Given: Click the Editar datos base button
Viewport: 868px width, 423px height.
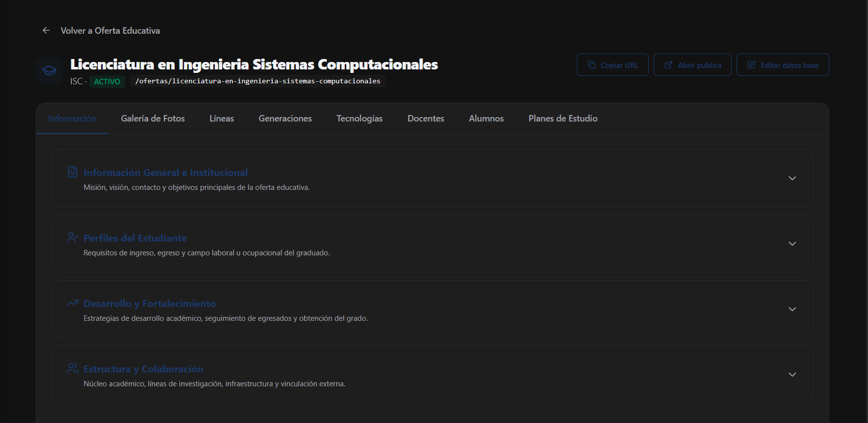Looking at the screenshot, I should coord(783,65).
